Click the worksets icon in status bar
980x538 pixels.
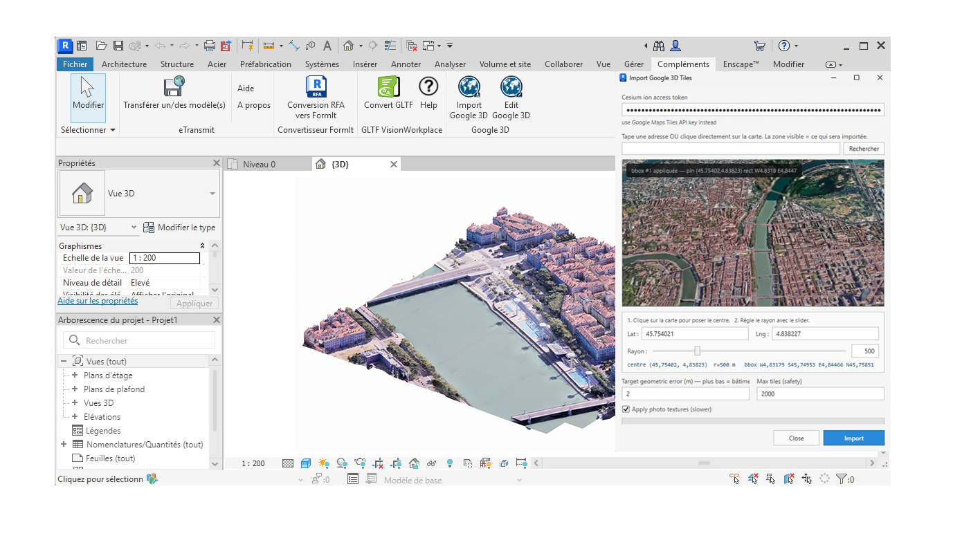152,479
